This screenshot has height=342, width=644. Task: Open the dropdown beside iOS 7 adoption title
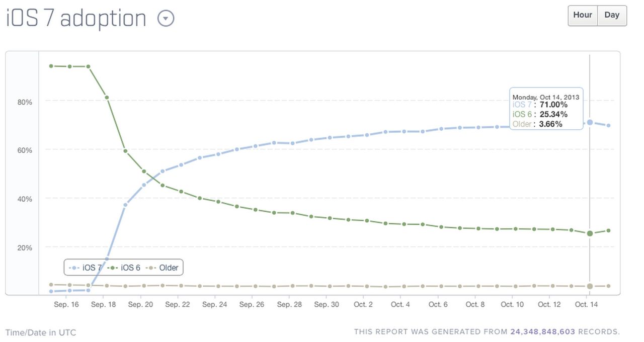tap(166, 19)
